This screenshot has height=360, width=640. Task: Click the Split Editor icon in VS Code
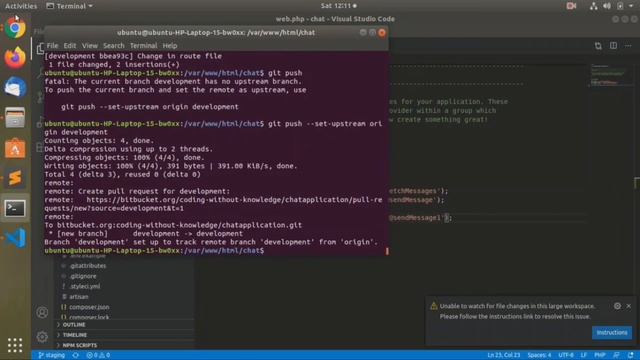[x=613, y=46]
